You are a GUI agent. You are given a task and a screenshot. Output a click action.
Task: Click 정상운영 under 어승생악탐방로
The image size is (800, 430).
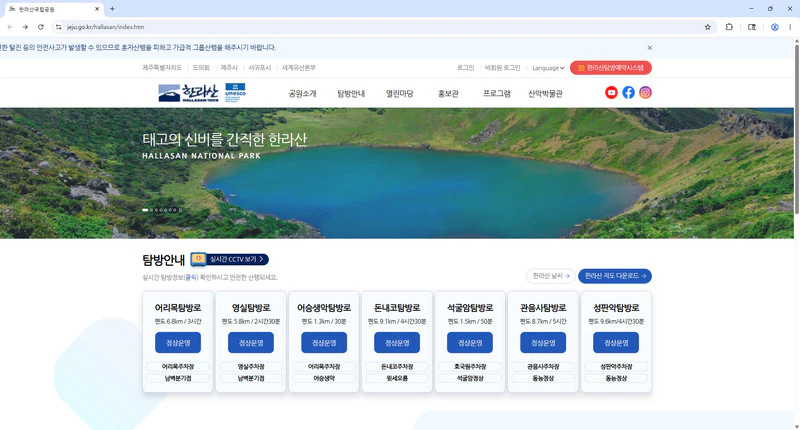coord(324,343)
